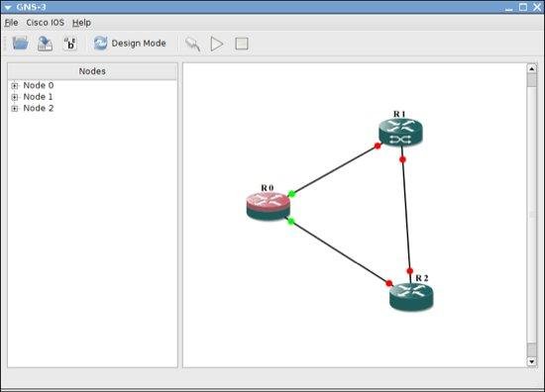The height and width of the screenshot is (392, 545).
Task: Click the canvas scrollbar down arrow
Action: [x=531, y=361]
